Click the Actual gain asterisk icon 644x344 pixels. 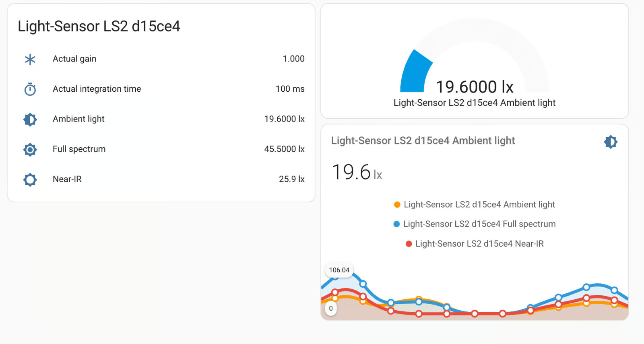pos(30,60)
